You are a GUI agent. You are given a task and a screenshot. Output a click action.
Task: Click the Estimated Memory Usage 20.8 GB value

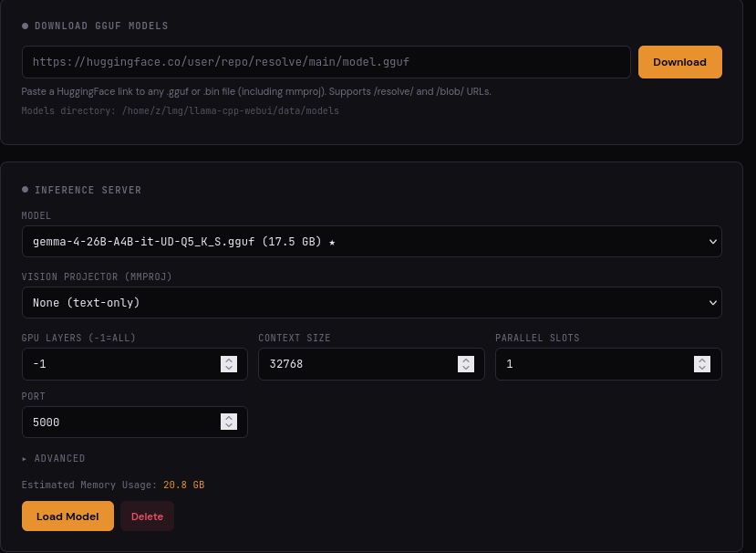click(x=183, y=485)
